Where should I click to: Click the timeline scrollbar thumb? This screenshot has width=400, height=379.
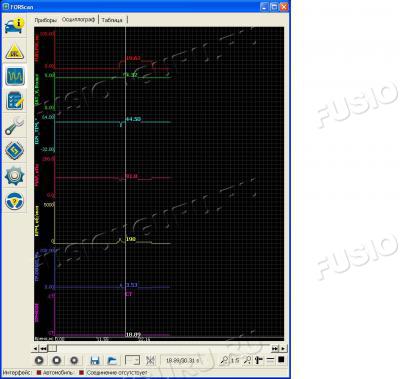click(x=52, y=348)
